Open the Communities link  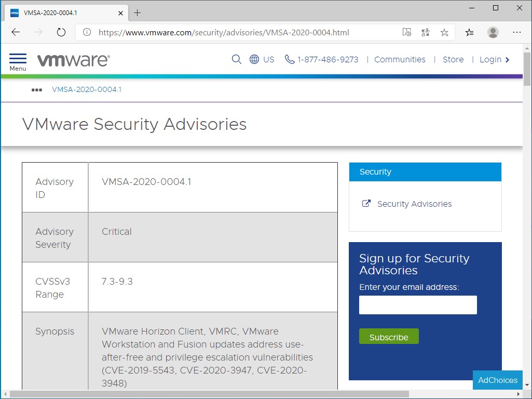pos(400,59)
